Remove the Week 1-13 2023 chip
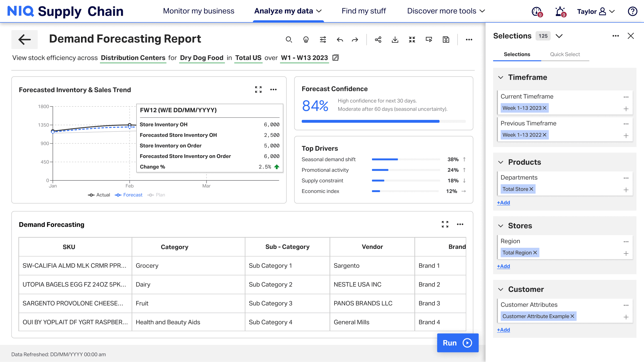Image resolution: width=644 pixels, height=362 pixels. click(x=545, y=108)
